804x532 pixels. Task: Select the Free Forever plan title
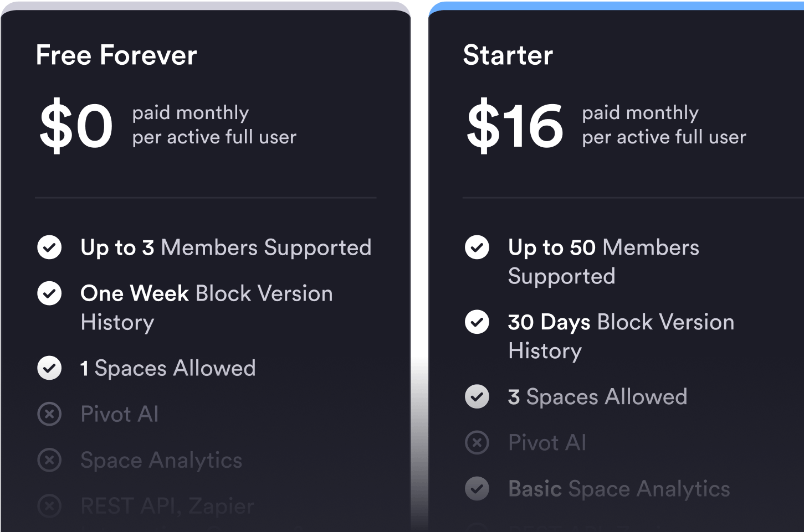(x=116, y=55)
